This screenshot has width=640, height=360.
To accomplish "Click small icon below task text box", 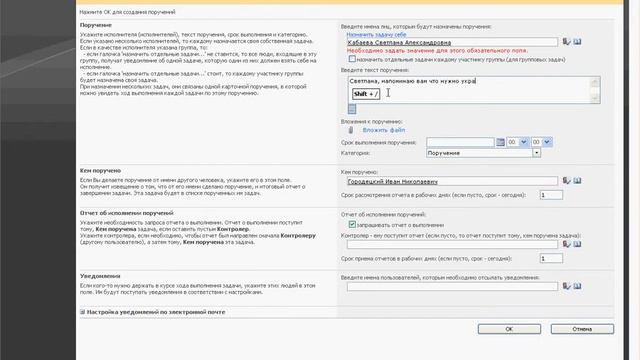I will [352, 109].
